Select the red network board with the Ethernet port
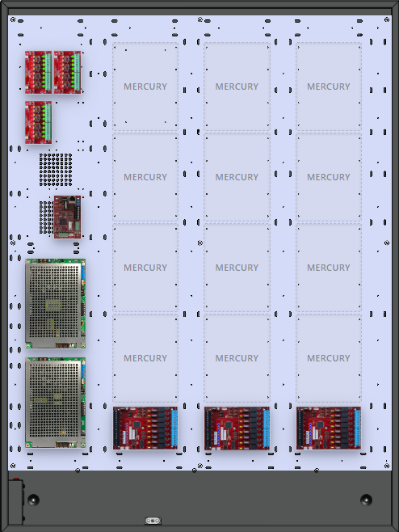 pos(68,217)
